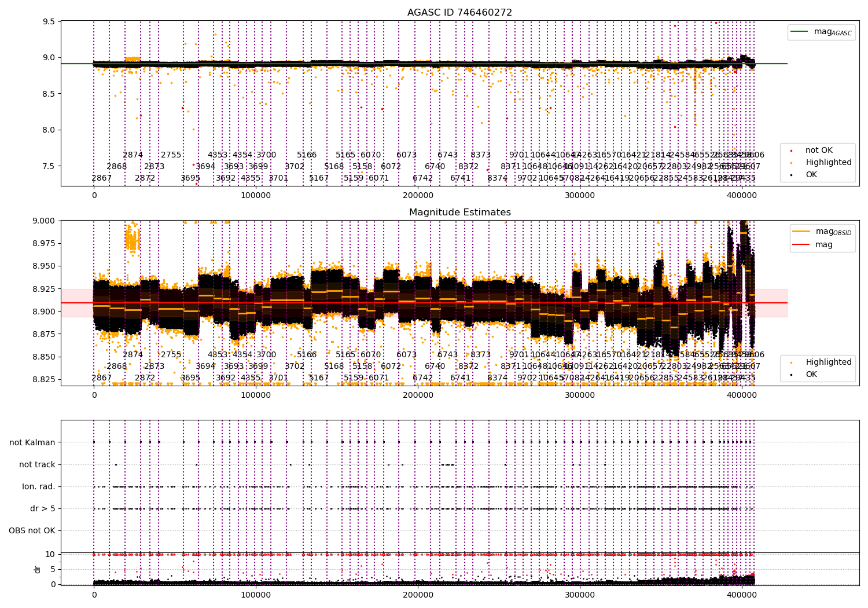Select 'Highlighted' legend entry in top plot

829,162
